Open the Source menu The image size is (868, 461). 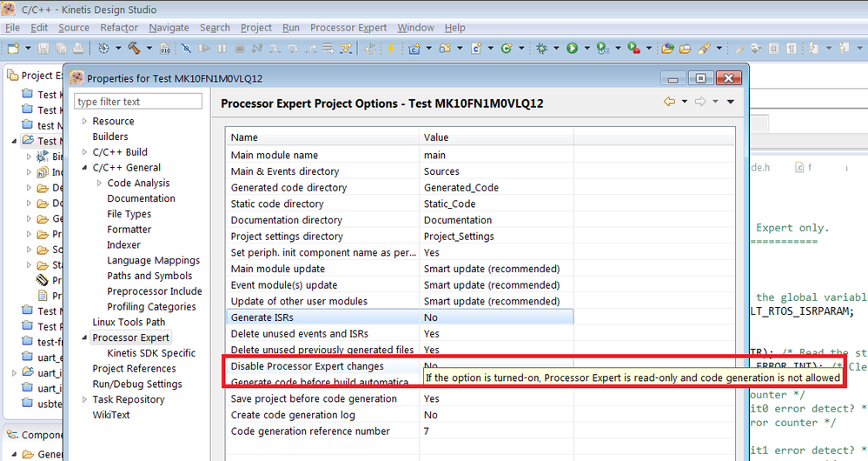[74, 28]
